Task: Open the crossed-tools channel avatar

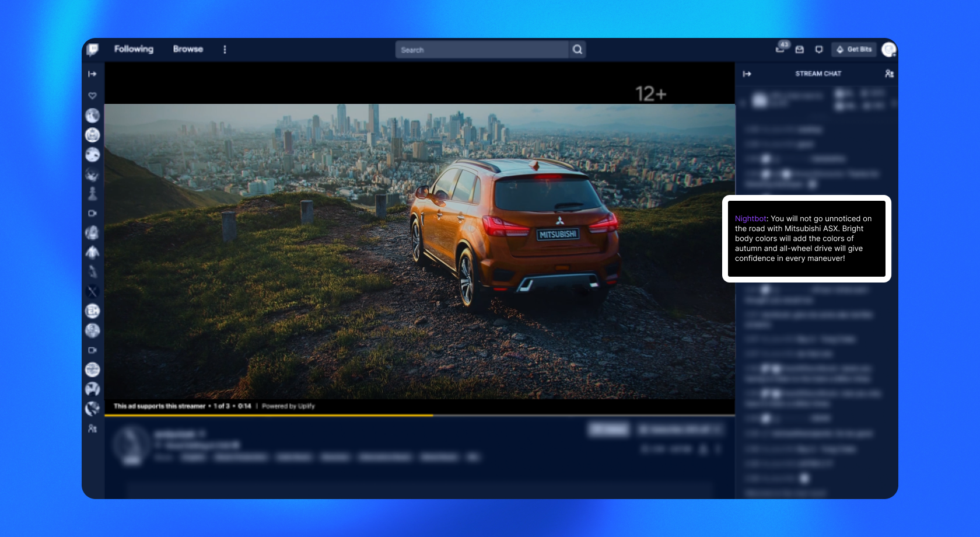Action: pyautogui.click(x=92, y=291)
